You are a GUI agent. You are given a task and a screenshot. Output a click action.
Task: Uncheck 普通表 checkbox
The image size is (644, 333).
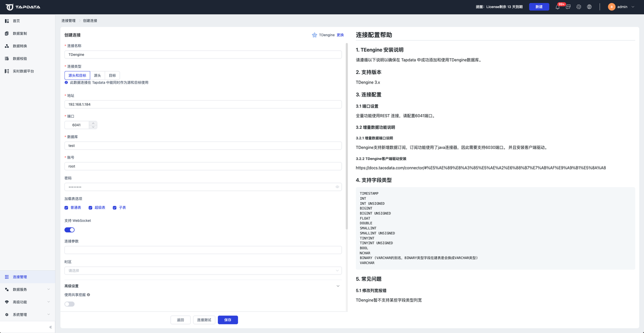[x=66, y=208]
